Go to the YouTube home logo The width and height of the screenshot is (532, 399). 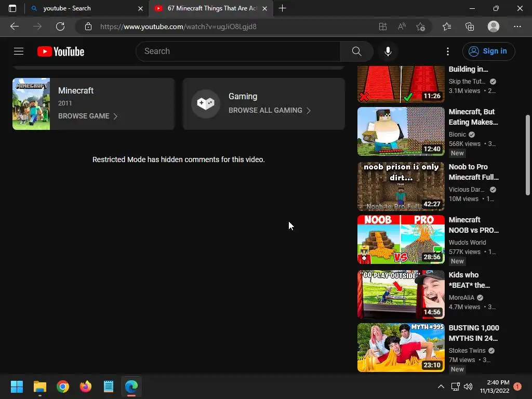pos(61,51)
